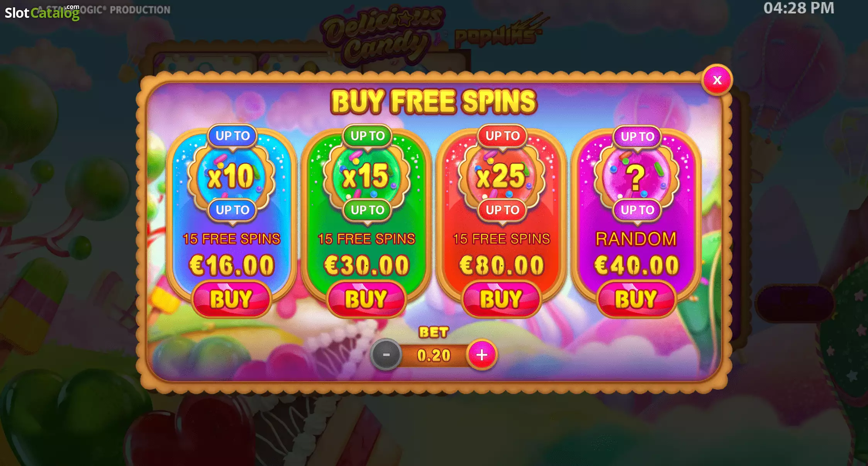Click the blue card's 15 Free Spins text
Image resolution: width=868 pixels, height=466 pixels.
(231, 239)
